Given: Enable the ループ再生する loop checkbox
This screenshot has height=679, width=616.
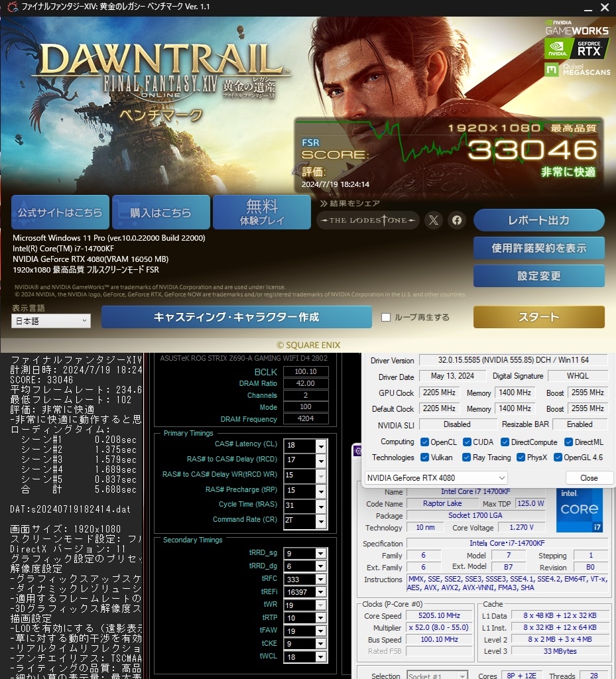Looking at the screenshot, I should [386, 318].
